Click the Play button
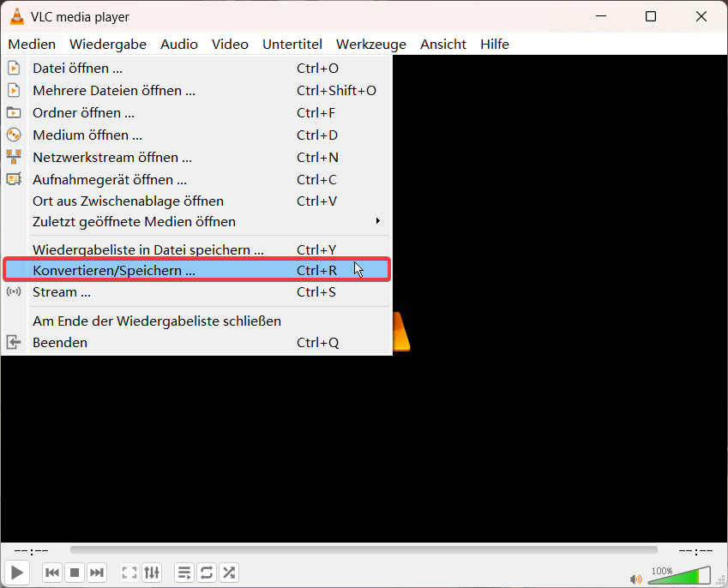The image size is (728, 588). pos(16,573)
